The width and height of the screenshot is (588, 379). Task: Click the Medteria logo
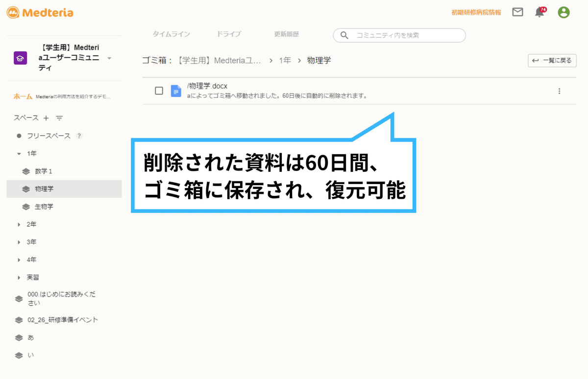coord(40,12)
